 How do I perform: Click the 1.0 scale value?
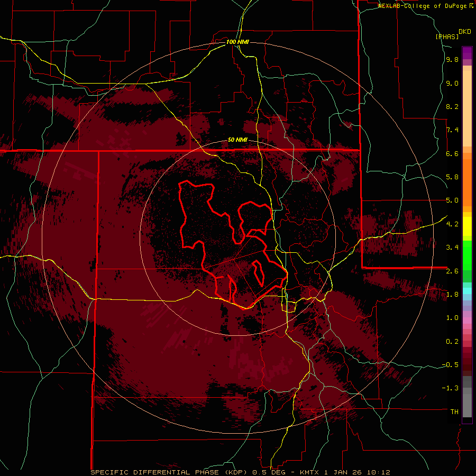452,318
